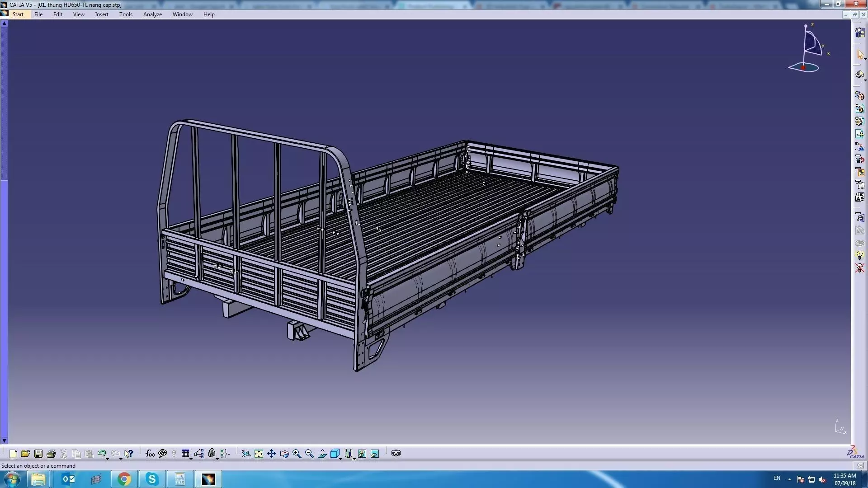Activate the Pan tool
This screenshot has width=868, height=488.
pyautogui.click(x=271, y=454)
